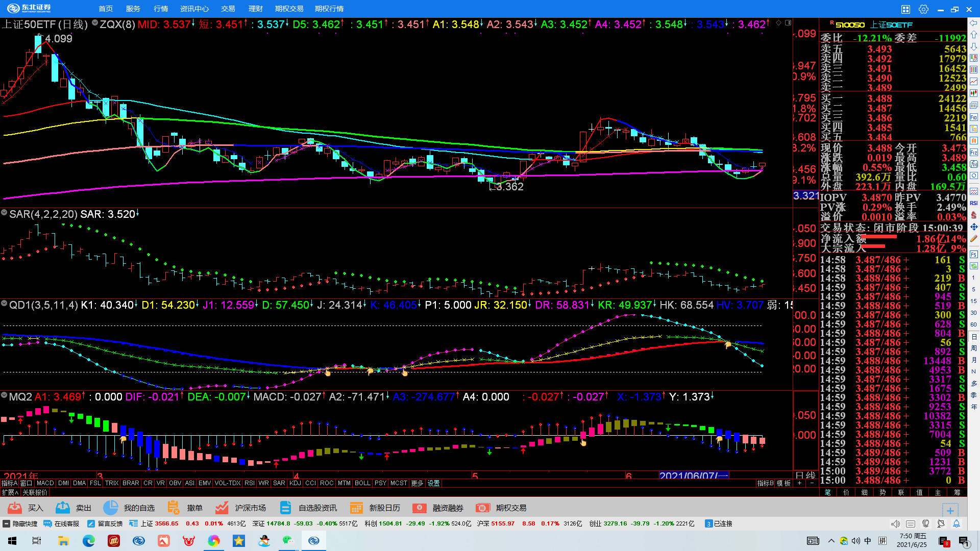The image size is (980, 551).
Task: Open the 更多 indicators list
Action: [x=417, y=483]
